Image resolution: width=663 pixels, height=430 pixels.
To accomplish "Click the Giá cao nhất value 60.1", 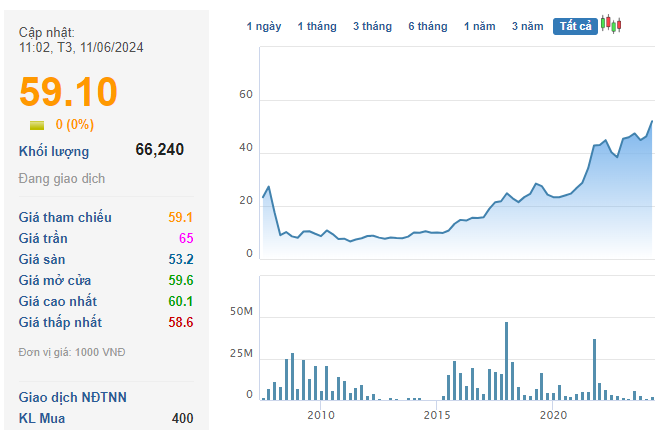I will click(181, 302).
